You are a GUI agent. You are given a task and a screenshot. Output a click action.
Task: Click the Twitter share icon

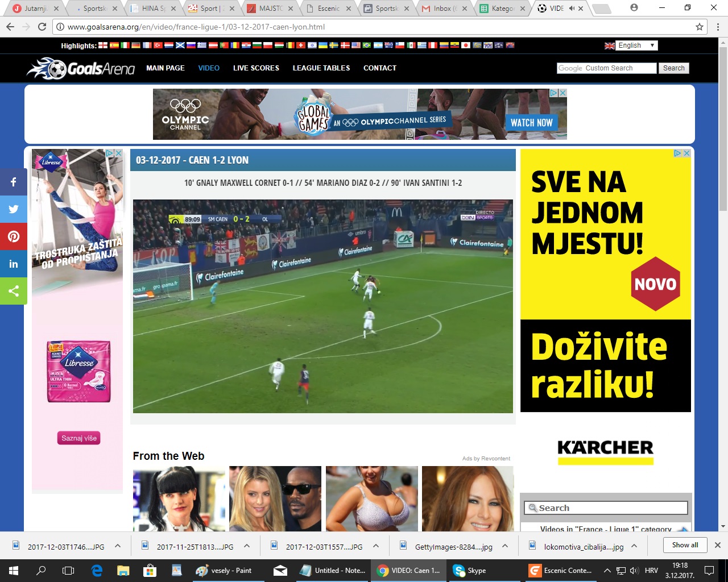coord(14,209)
